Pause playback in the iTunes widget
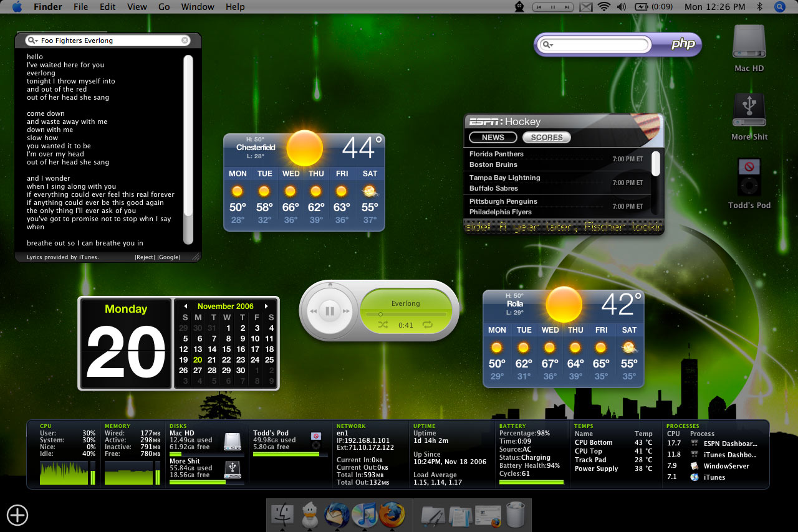Screen dimensions: 798x532 pos(330,310)
